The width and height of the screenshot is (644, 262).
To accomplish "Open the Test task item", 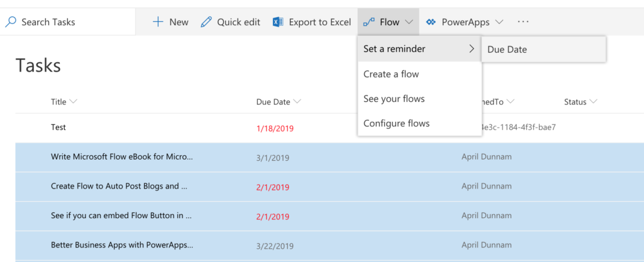I will 58,127.
